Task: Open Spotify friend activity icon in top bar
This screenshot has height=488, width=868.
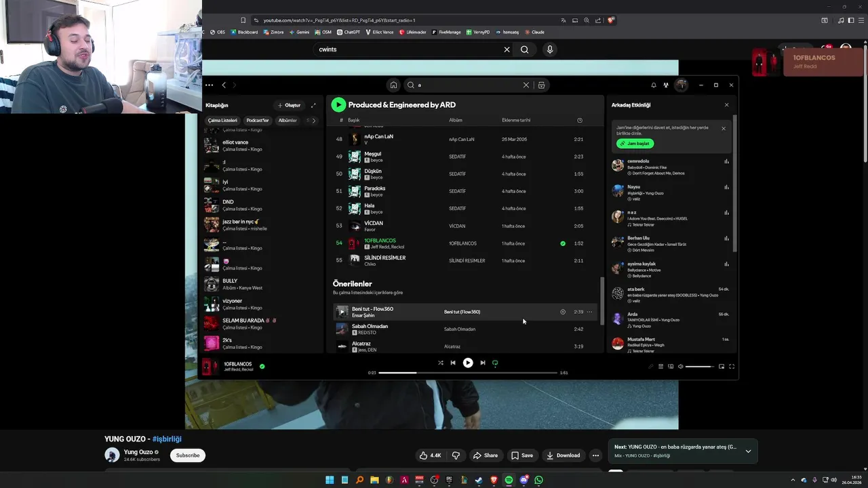Action: (x=666, y=85)
